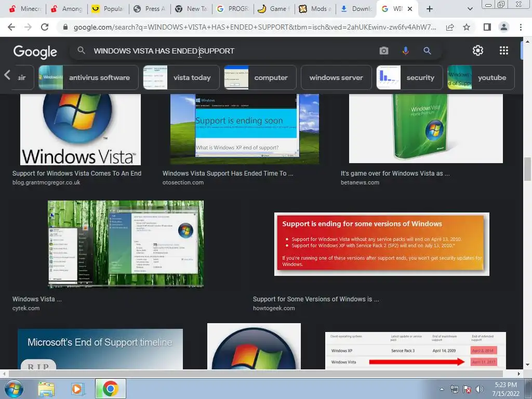Open the Chrome three-dot menu
The height and width of the screenshot is (399, 532).
point(521,27)
